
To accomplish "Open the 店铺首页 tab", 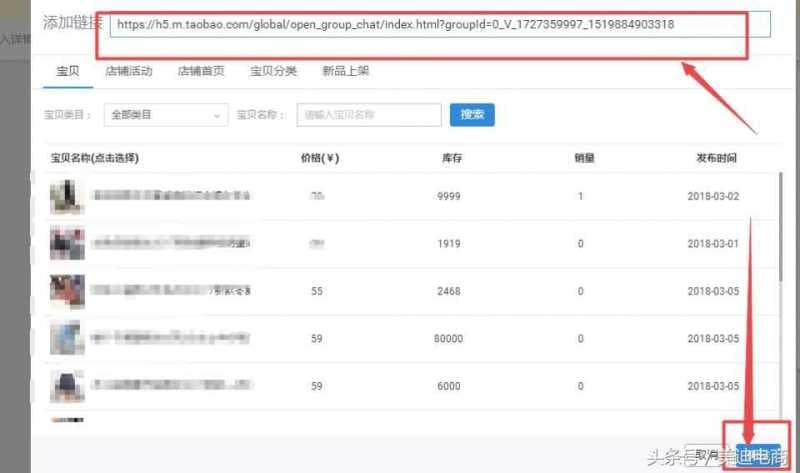I will pyautogui.click(x=201, y=71).
